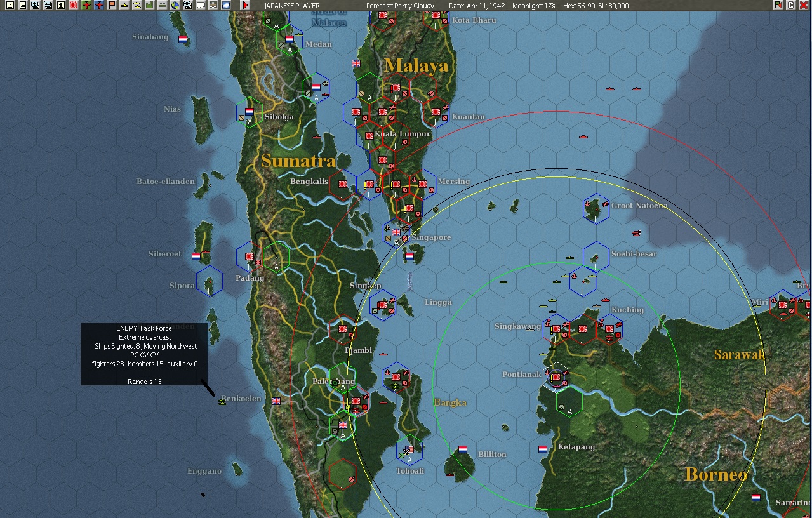Viewport: 812px width, 518px height.
Task: Open the Japanese rising sun flag icon
Action: [x=74, y=5]
